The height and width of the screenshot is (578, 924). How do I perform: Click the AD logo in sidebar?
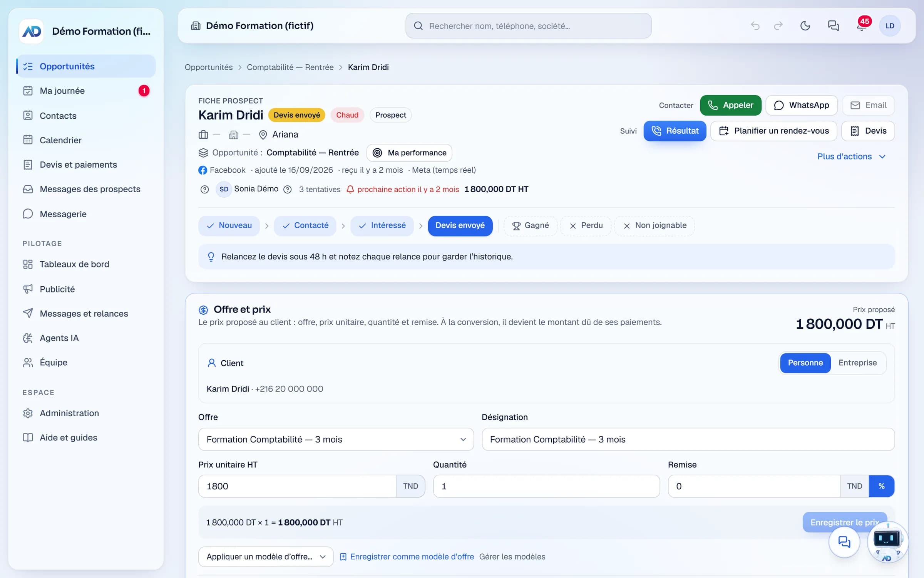click(32, 31)
